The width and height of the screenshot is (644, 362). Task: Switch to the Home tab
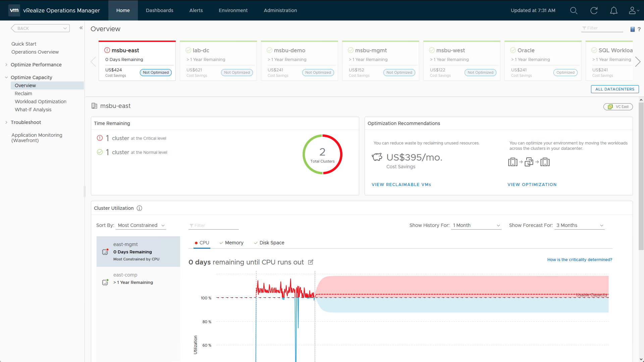[x=123, y=10]
